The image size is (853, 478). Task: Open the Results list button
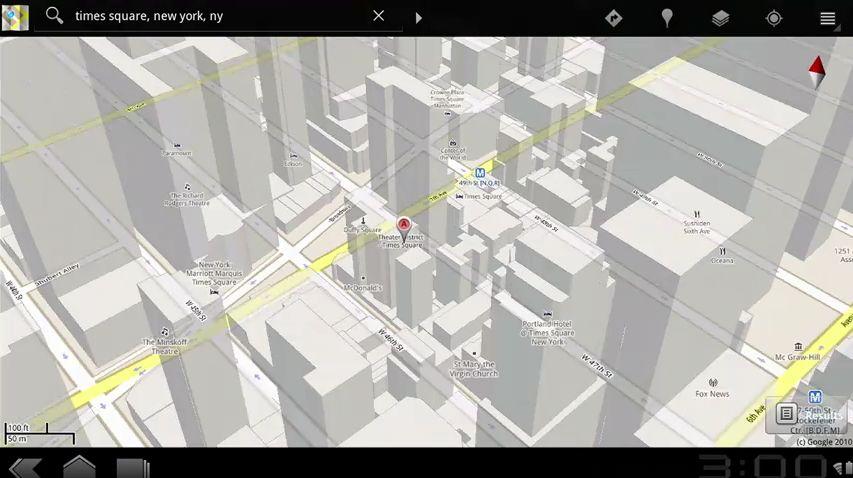click(806, 414)
